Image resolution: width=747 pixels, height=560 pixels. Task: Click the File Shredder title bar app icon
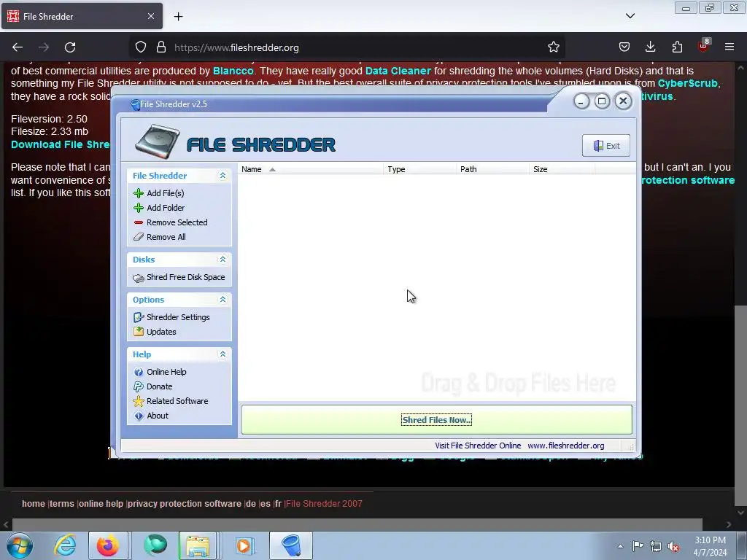coord(135,104)
